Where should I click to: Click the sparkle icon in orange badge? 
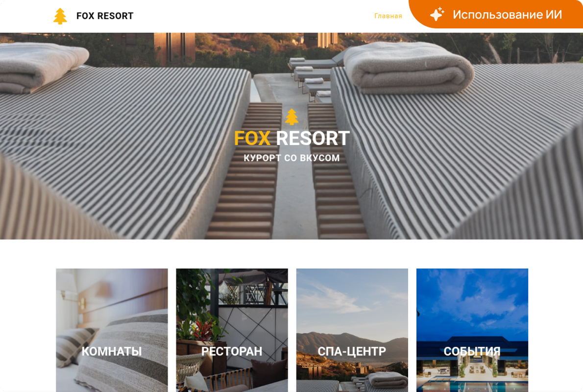[437, 14]
